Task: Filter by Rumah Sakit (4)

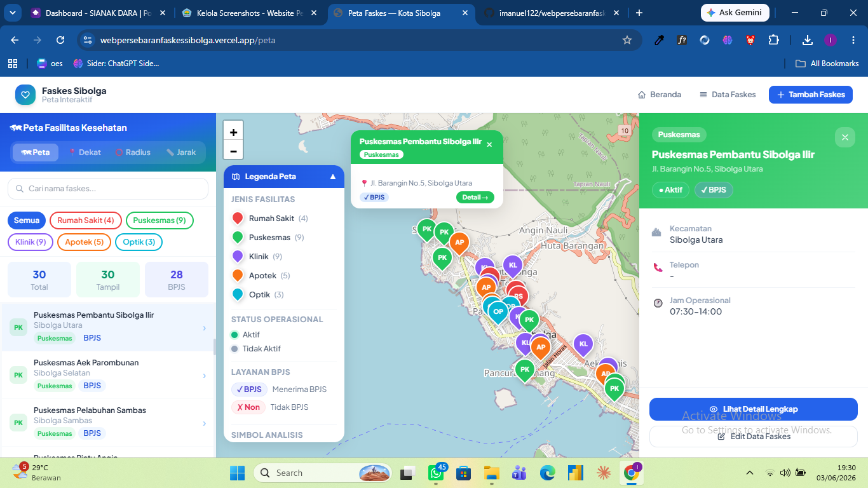Action: (x=86, y=220)
